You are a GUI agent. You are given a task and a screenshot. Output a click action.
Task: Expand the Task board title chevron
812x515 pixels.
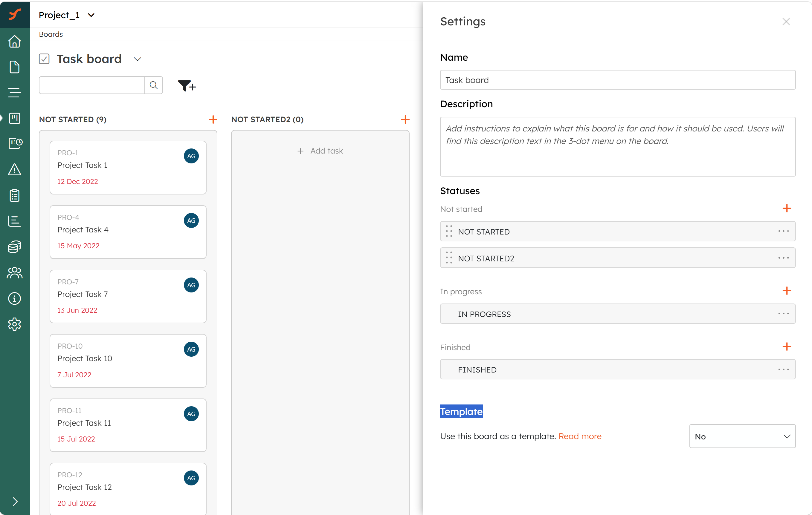tap(137, 59)
